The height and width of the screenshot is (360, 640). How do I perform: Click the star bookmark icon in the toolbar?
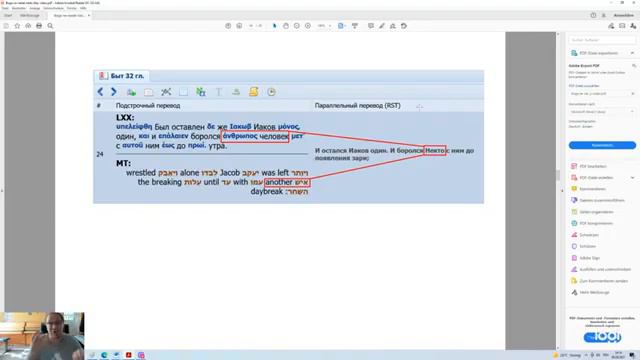point(17,26)
